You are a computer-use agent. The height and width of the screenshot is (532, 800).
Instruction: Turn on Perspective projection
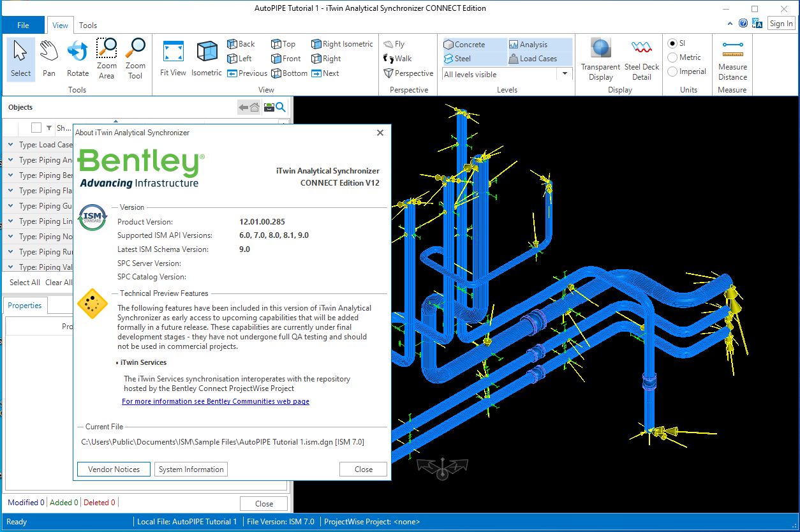(408, 73)
